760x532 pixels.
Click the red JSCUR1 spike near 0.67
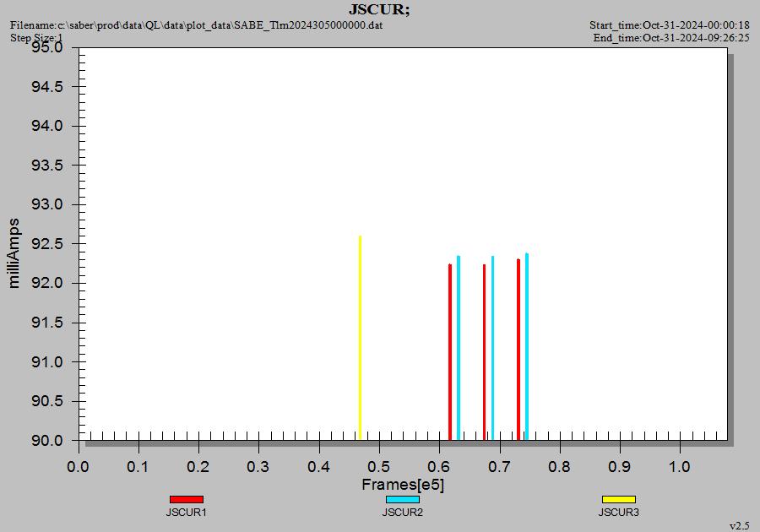coord(484,352)
